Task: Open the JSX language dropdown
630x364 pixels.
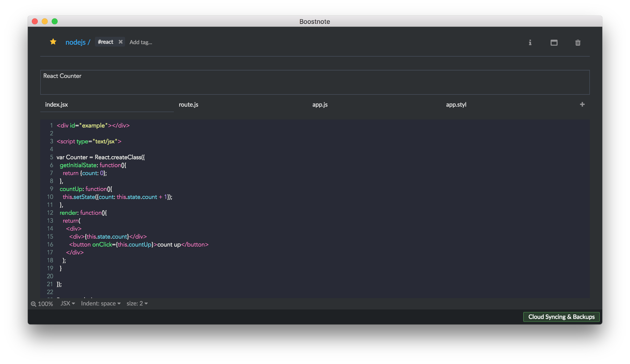Action: pyautogui.click(x=68, y=304)
